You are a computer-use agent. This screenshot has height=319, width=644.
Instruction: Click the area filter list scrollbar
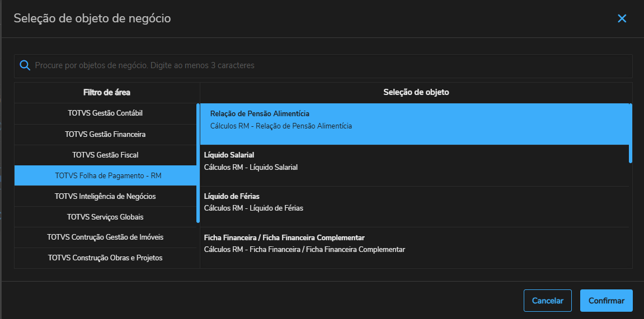click(198, 163)
